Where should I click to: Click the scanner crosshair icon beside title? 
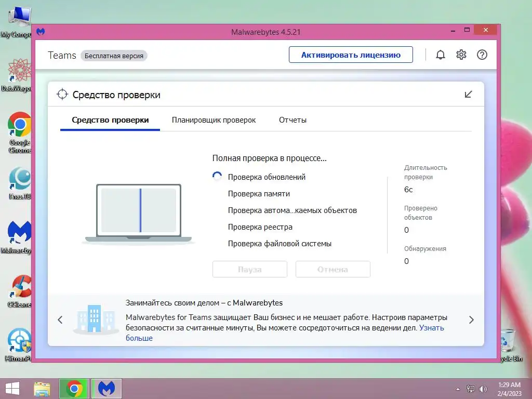[x=62, y=95]
